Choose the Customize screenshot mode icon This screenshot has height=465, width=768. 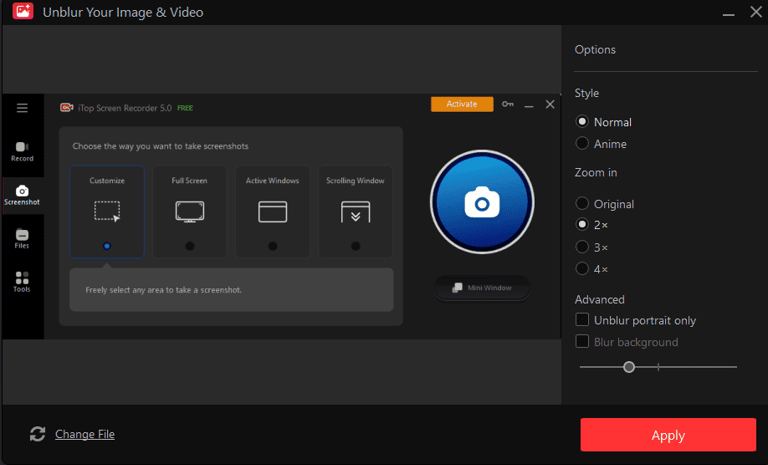pos(107,211)
